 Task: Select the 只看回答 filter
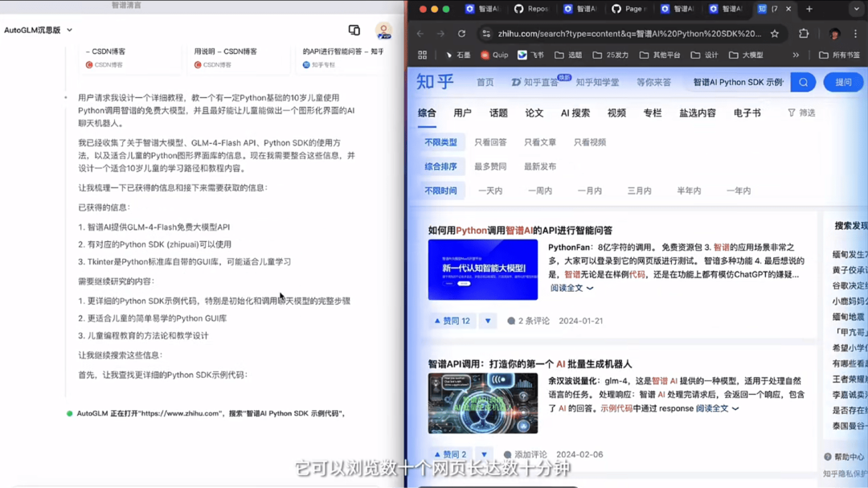click(x=490, y=142)
